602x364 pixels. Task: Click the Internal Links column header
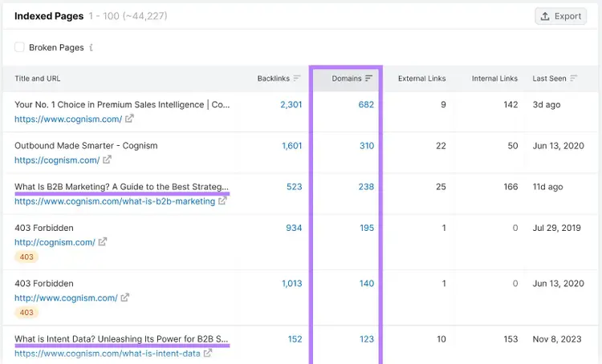(x=494, y=79)
